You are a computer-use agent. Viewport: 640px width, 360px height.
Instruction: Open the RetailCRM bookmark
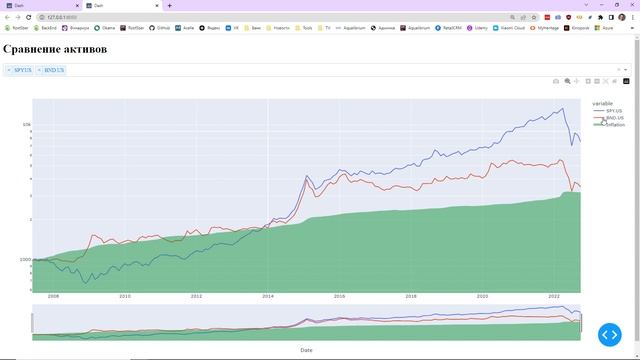click(x=448, y=28)
